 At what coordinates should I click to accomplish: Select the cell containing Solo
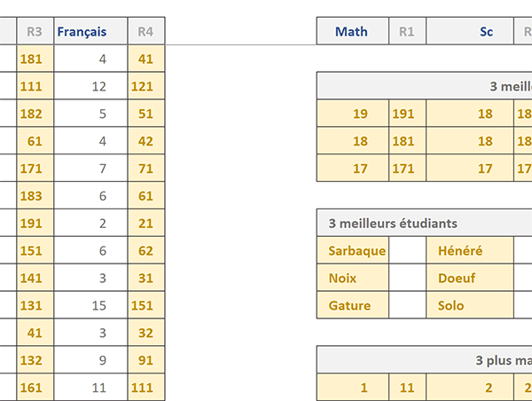click(x=470, y=305)
